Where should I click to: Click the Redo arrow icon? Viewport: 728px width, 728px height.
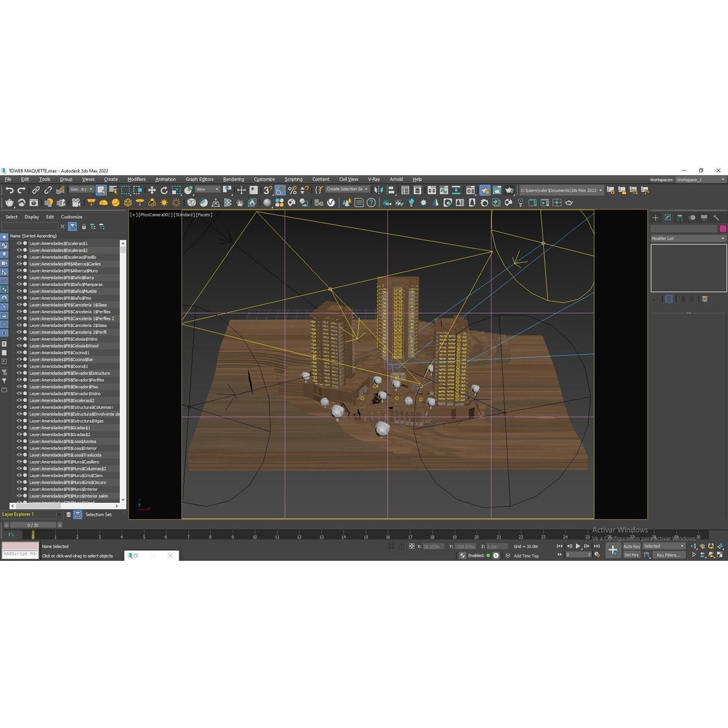point(22,190)
